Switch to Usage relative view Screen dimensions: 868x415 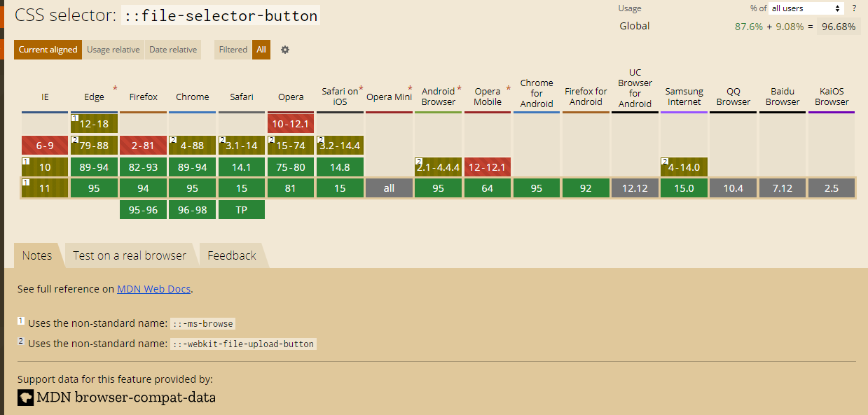[x=113, y=50]
